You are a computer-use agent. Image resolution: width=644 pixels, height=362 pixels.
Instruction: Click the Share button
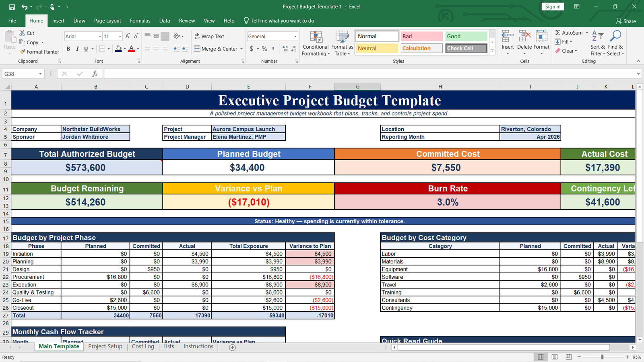click(x=626, y=21)
